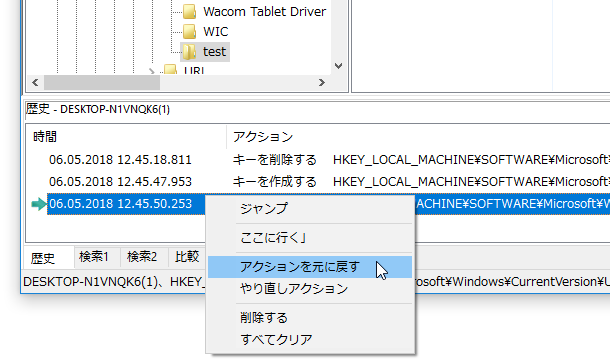The height and width of the screenshot is (364, 610).
Task: Switch to the 検索2 tab
Action: (145, 257)
